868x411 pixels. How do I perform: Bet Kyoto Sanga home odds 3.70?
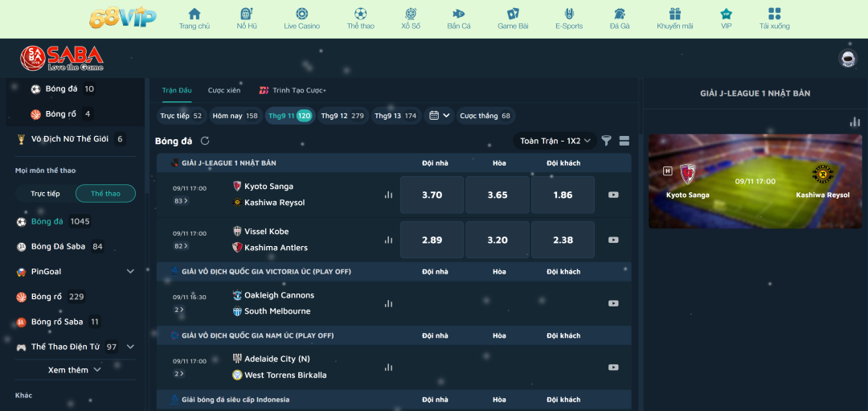coord(432,195)
